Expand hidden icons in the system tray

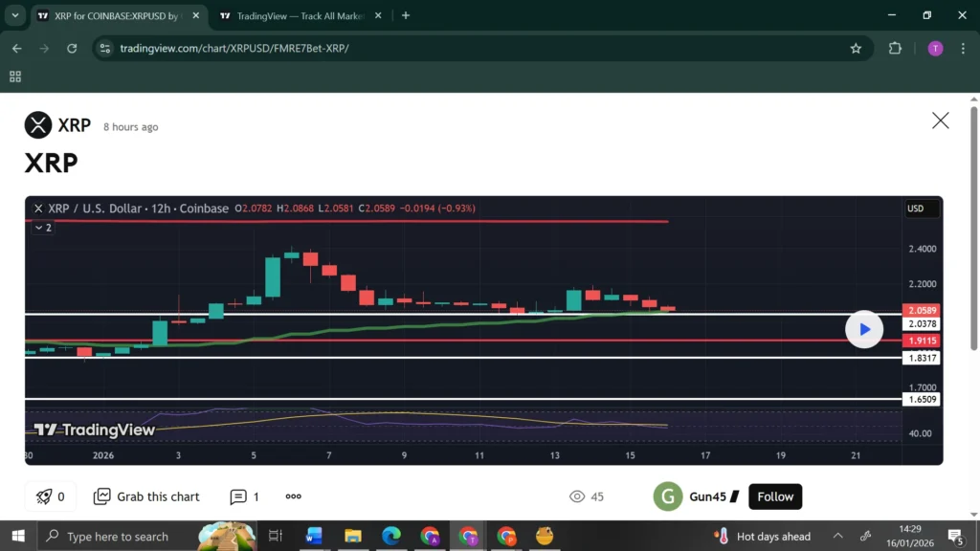click(x=837, y=536)
